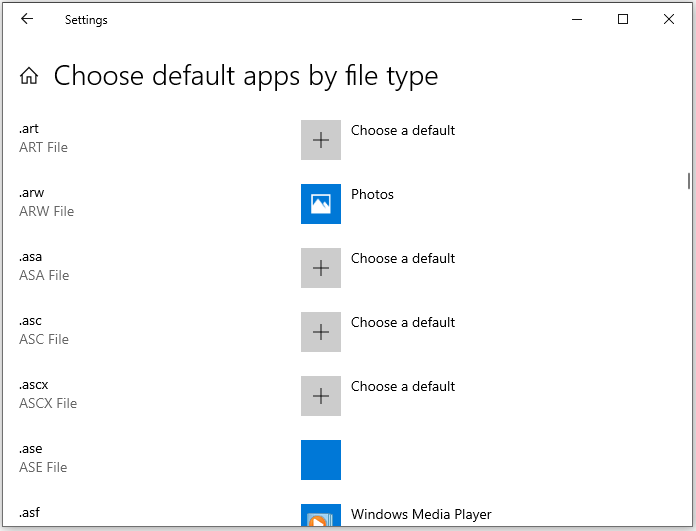Change Windows Media Player default label
This screenshot has width=696, height=531.
(x=421, y=514)
